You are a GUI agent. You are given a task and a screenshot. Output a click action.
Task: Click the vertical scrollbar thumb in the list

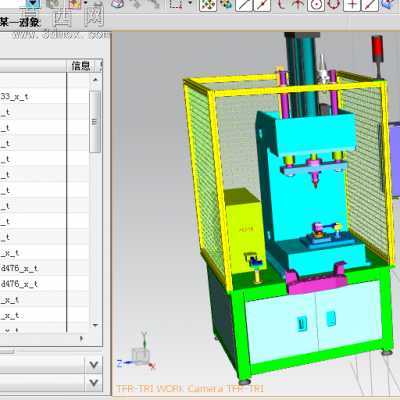[95, 122]
